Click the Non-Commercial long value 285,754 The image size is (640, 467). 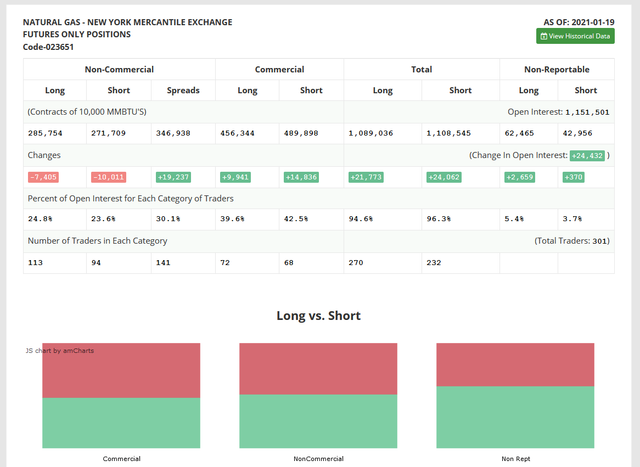point(45,133)
